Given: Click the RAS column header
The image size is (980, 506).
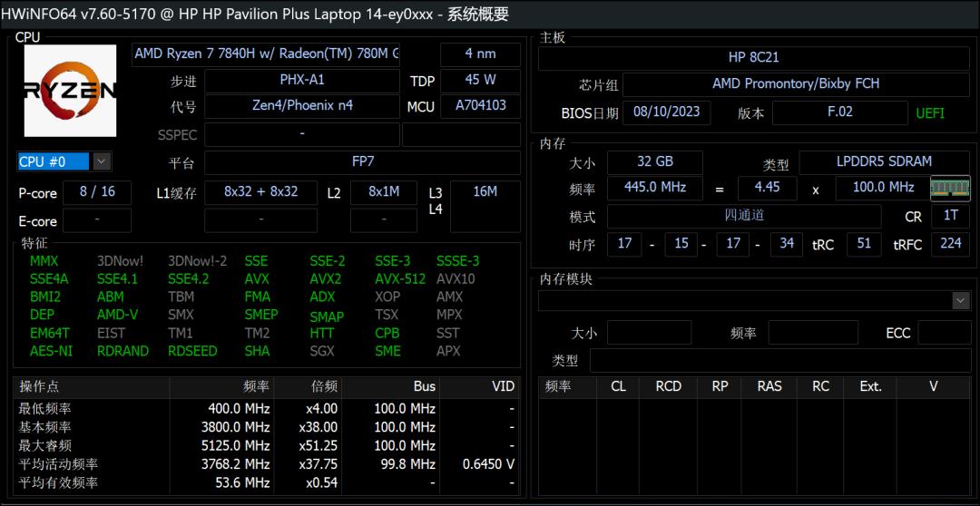Looking at the screenshot, I should click(769, 386).
